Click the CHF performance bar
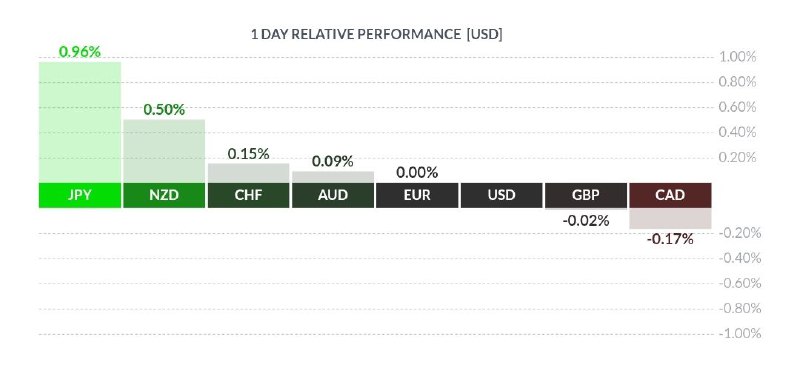 pos(248,173)
